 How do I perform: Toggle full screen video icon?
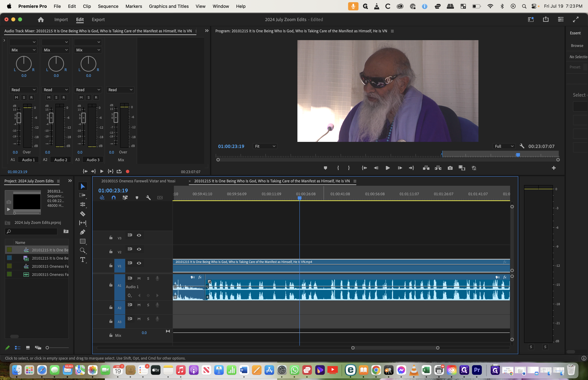(x=576, y=19)
